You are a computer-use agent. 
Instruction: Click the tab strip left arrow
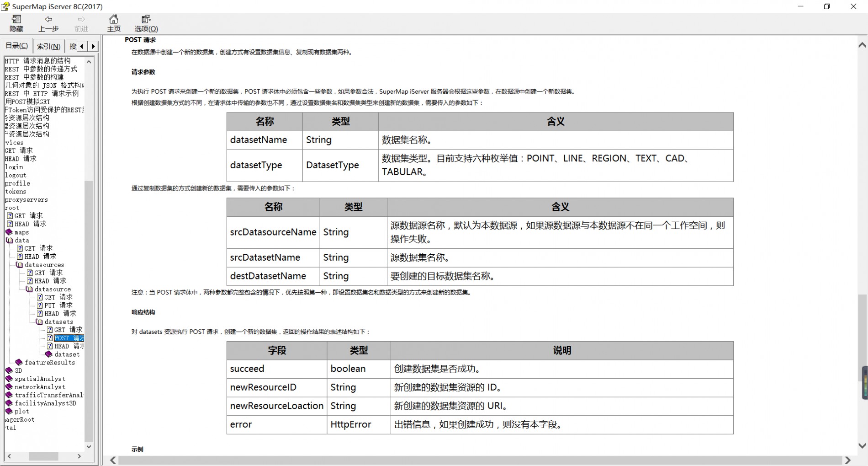[x=82, y=46]
